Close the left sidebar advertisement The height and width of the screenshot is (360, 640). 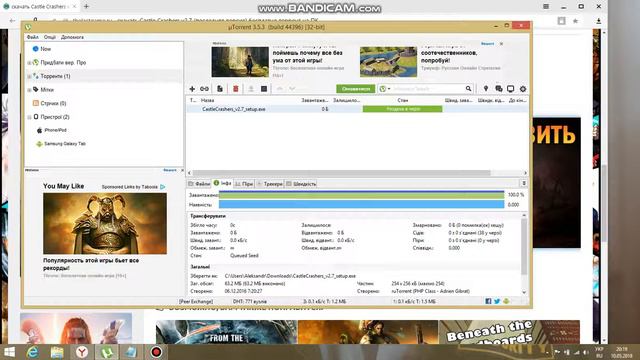click(182, 170)
